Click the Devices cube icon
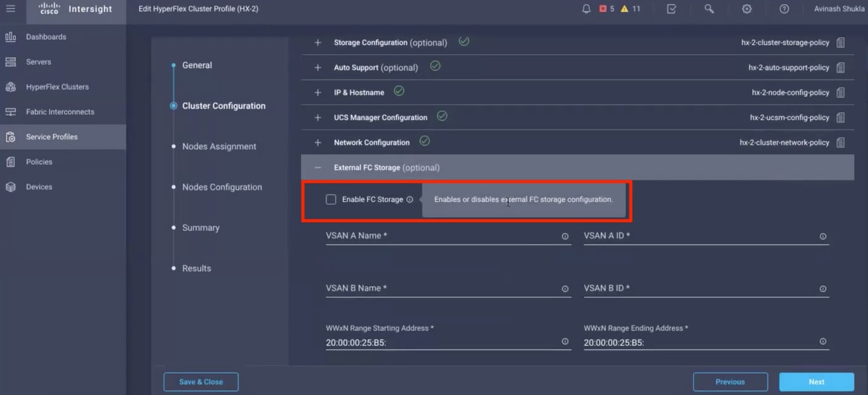Screen dimensions: 868x395 click(10, 187)
